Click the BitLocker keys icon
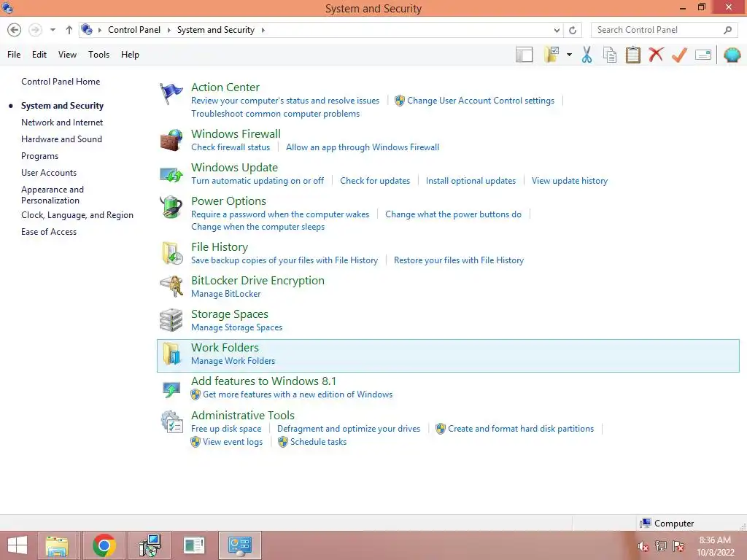This screenshot has height=560, width=747. click(x=171, y=287)
